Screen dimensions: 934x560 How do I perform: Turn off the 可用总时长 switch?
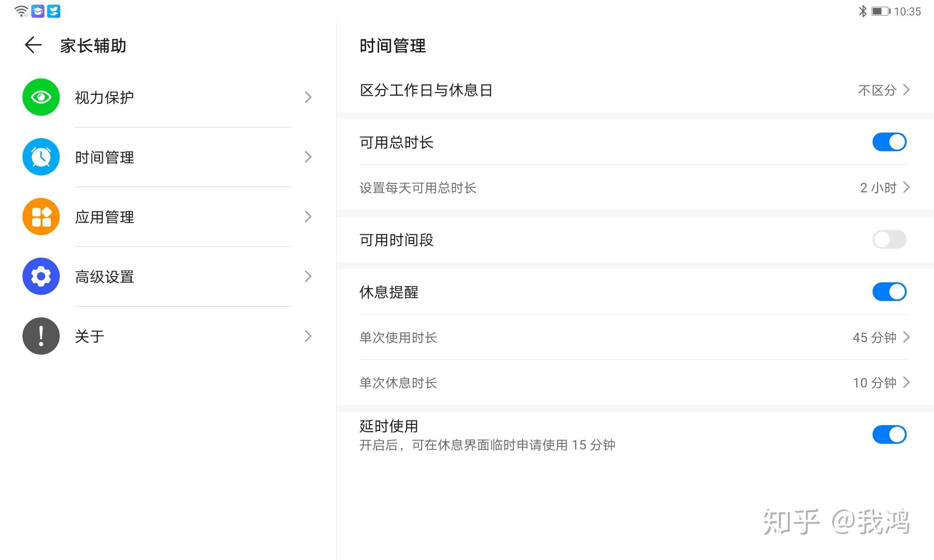pyautogui.click(x=889, y=142)
